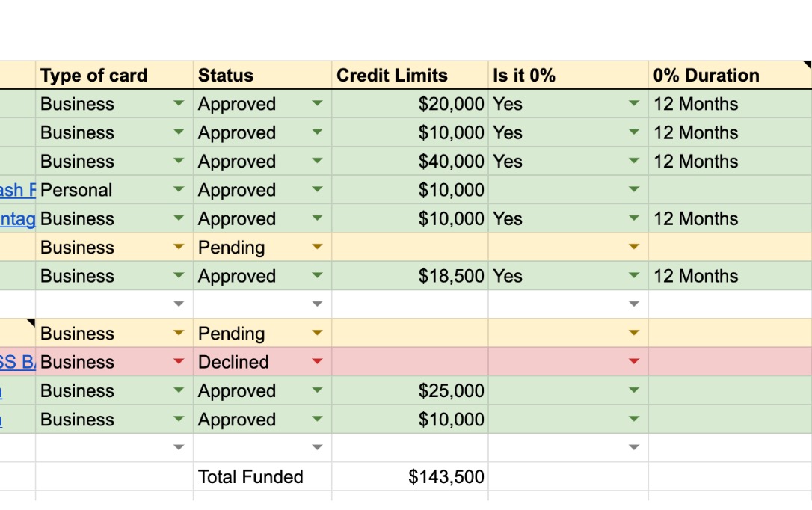Open Type of card dropdown for Personal row
Image resolution: width=812 pixels, height=510 pixels.
pos(179,190)
